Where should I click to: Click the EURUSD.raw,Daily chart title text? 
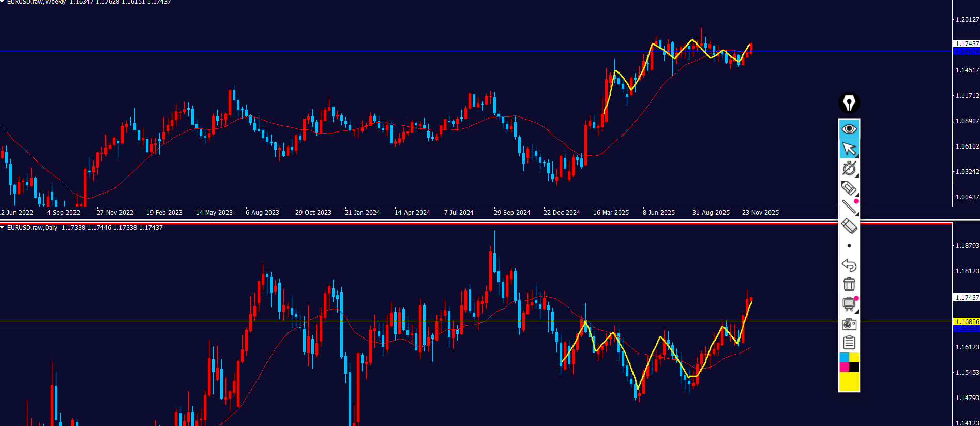(x=32, y=228)
